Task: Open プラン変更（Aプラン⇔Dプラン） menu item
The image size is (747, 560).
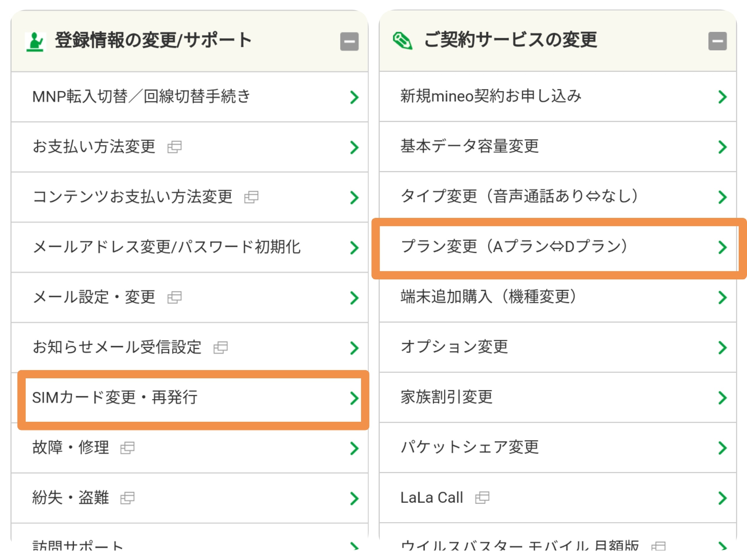Action: click(513, 247)
